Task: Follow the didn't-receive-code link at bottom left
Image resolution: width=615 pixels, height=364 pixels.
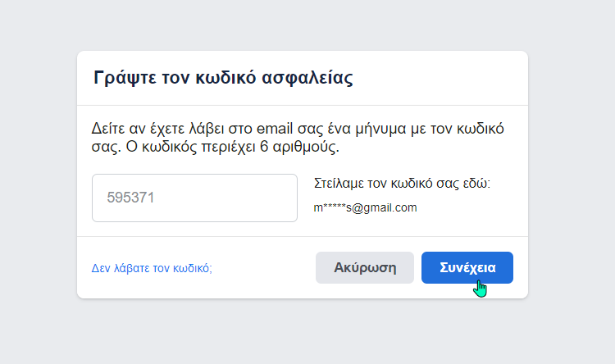Action: (x=152, y=268)
